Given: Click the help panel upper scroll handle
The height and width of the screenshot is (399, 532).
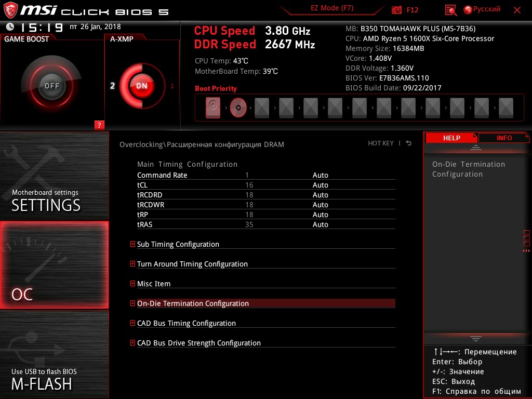Looking at the screenshot, I should pyautogui.click(x=476, y=148).
